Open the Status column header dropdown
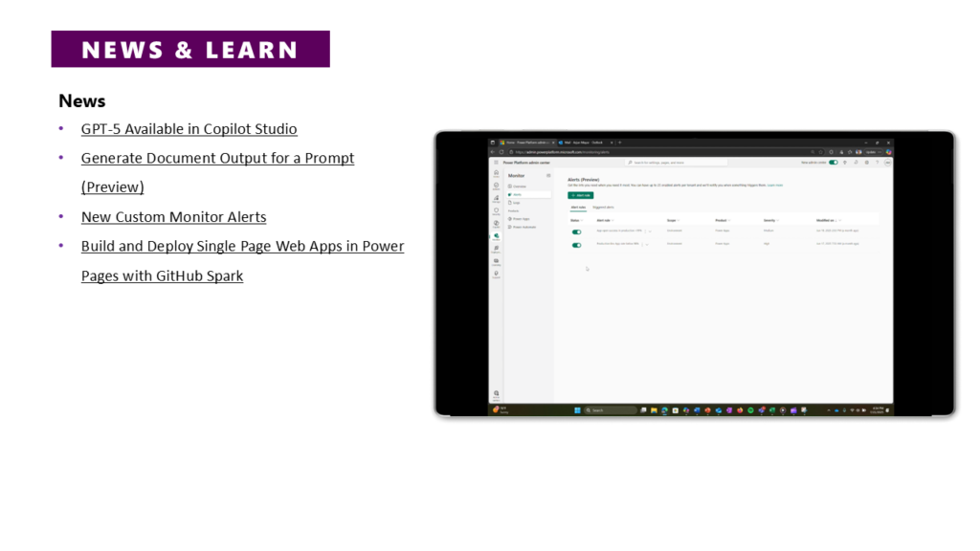The image size is (980, 551). tap(582, 221)
